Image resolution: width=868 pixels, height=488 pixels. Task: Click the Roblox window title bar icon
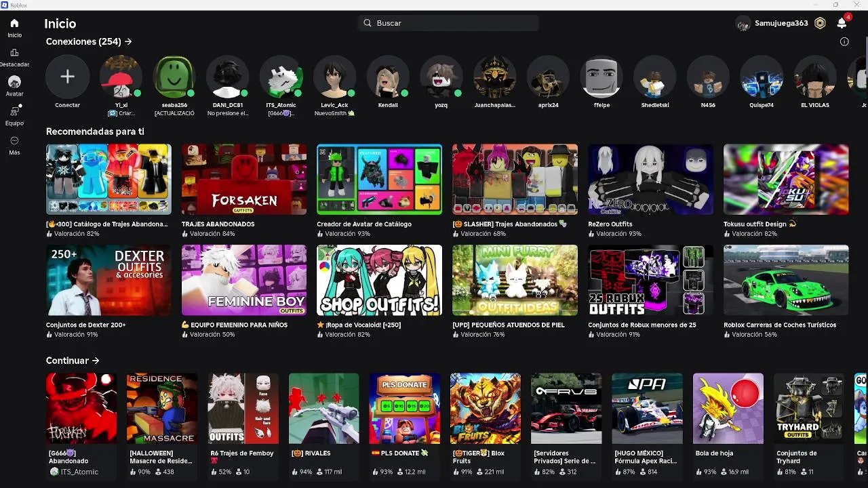(5, 5)
